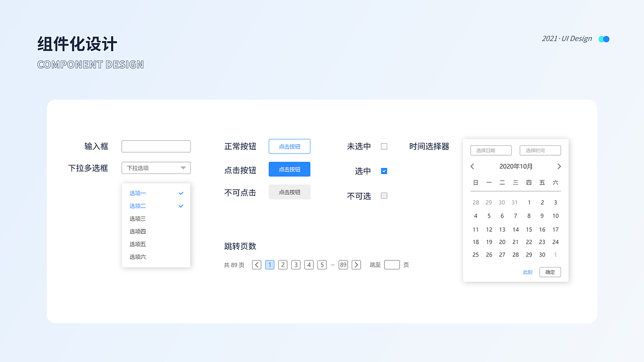Click the dropdown arrow of 下拉选项
The width and height of the screenshot is (644, 362).
pyautogui.click(x=183, y=168)
